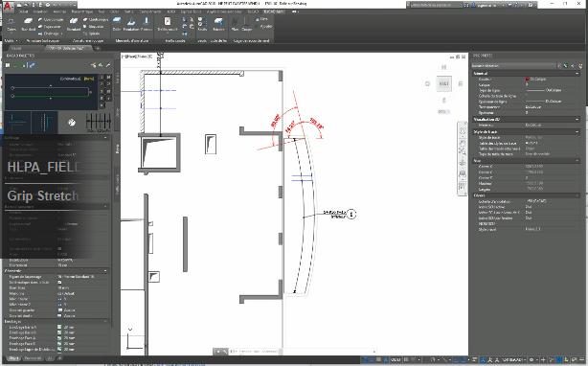Collapse the Enrobages section in palette

[x=105, y=321]
